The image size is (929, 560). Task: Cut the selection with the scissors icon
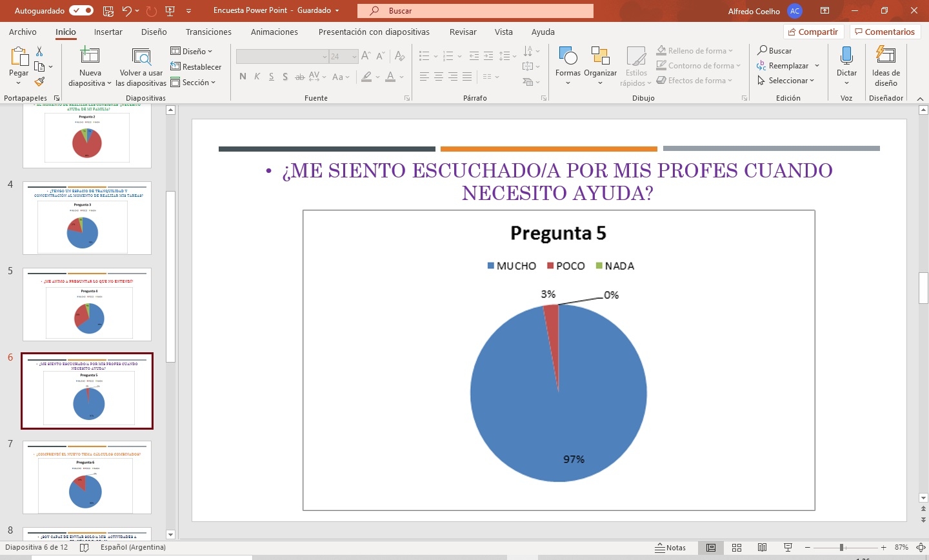pos(39,51)
